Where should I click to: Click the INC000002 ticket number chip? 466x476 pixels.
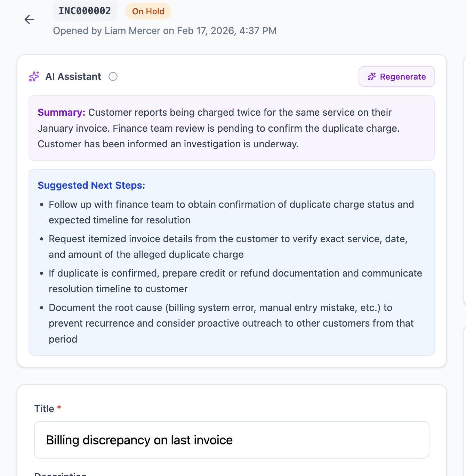85,11
